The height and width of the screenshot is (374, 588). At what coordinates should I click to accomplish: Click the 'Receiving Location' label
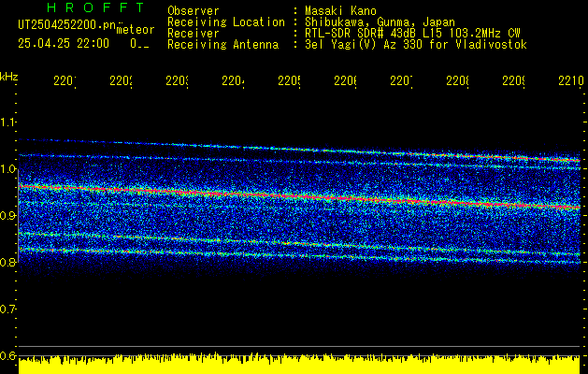pos(226,22)
